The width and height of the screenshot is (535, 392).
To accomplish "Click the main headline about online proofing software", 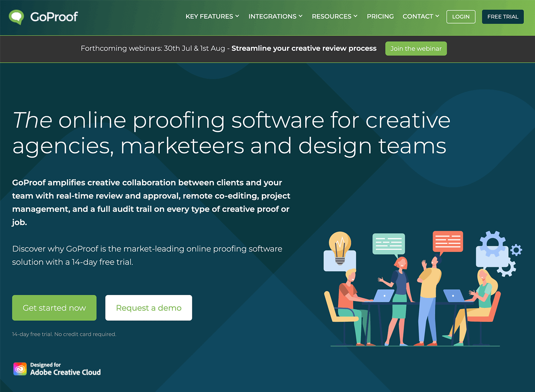I will (231, 133).
